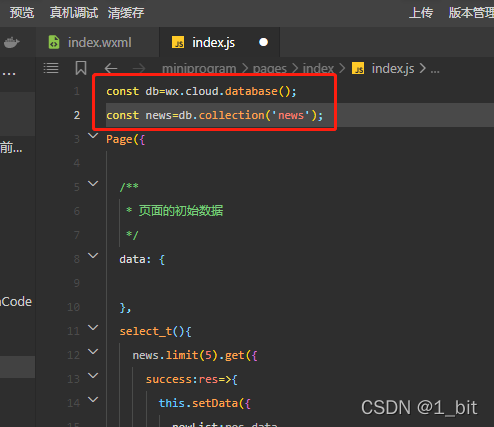This screenshot has height=427, width=494.
Task: Go back with the left arrow
Action: (x=111, y=68)
